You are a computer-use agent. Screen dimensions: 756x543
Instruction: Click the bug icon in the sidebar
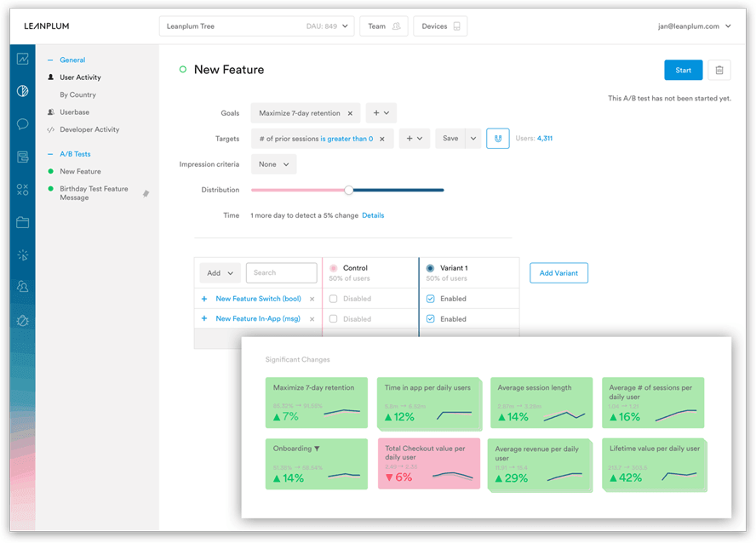tap(23, 320)
